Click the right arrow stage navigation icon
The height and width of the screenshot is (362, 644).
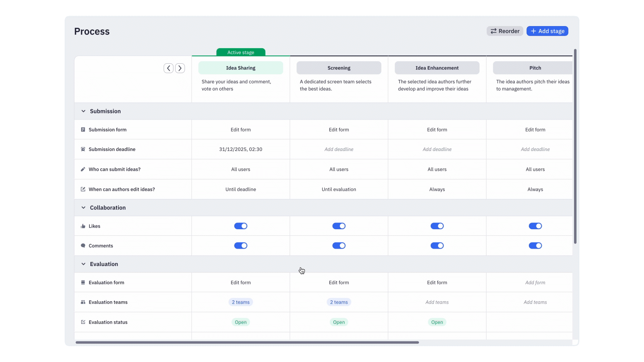pyautogui.click(x=180, y=68)
